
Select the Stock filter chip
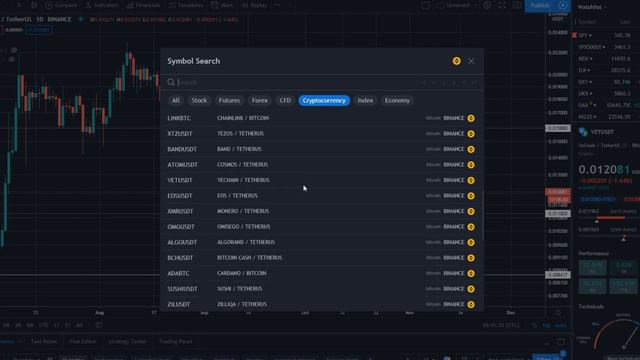(199, 100)
